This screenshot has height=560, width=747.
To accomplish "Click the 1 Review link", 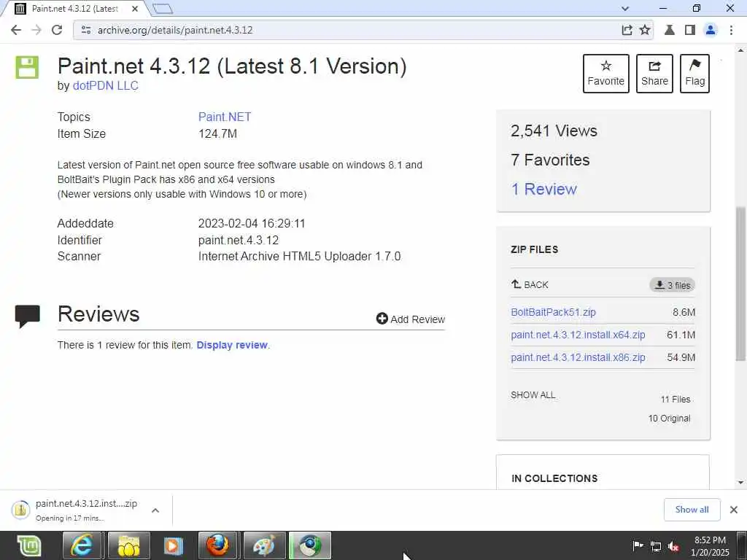I will pos(543,189).
